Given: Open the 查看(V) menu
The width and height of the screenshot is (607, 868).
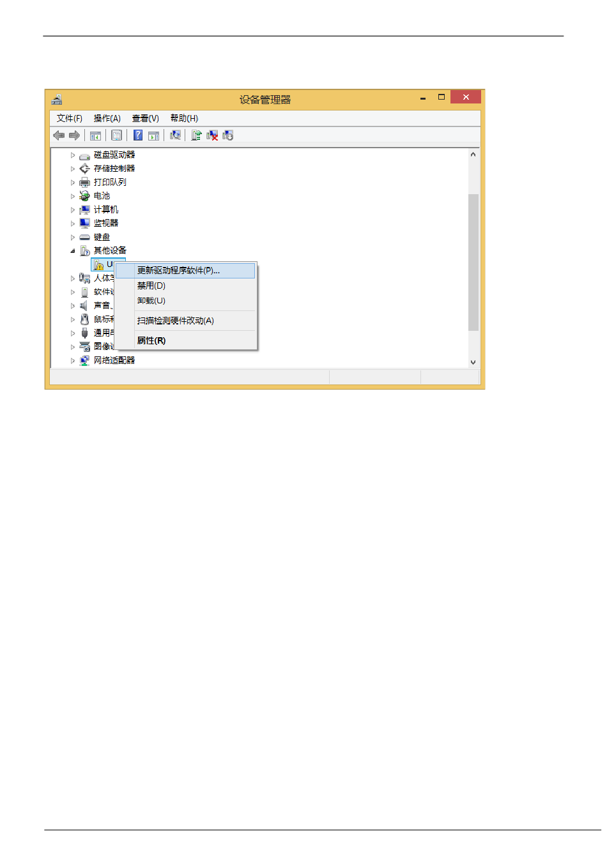Looking at the screenshot, I should (x=146, y=118).
